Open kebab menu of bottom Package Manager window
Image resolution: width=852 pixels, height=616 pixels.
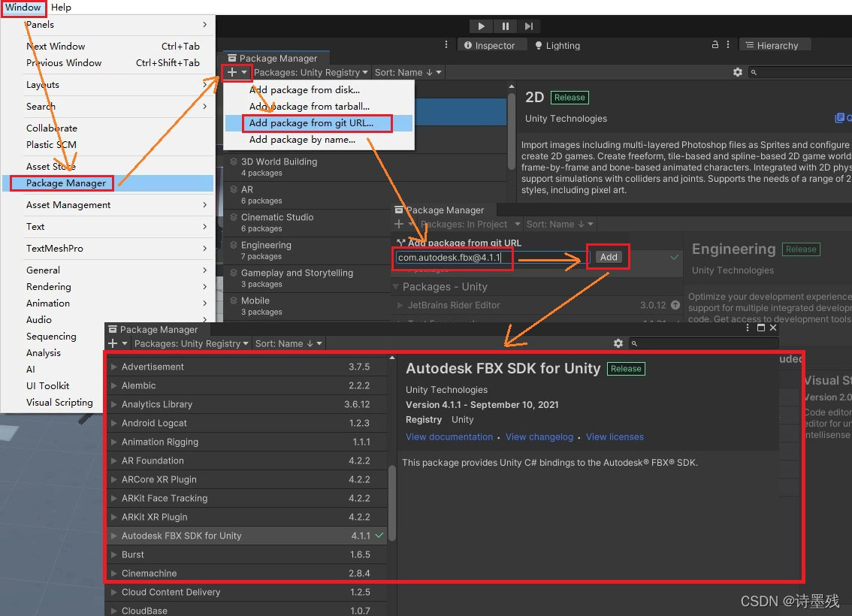[x=748, y=328]
